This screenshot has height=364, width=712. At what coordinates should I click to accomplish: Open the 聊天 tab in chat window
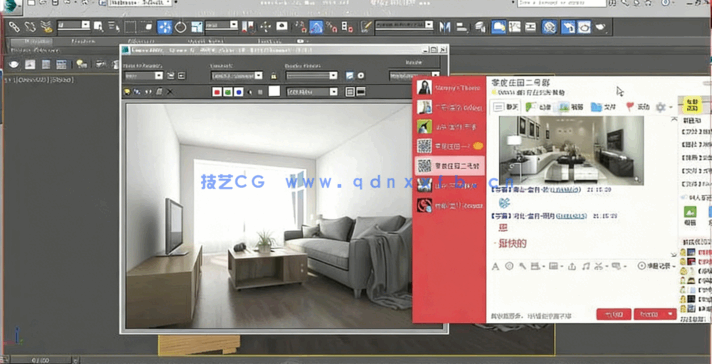click(506, 107)
